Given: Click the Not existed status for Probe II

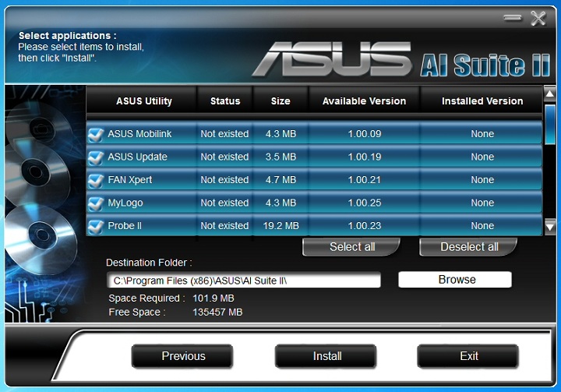Looking at the screenshot, I should coord(224,225).
